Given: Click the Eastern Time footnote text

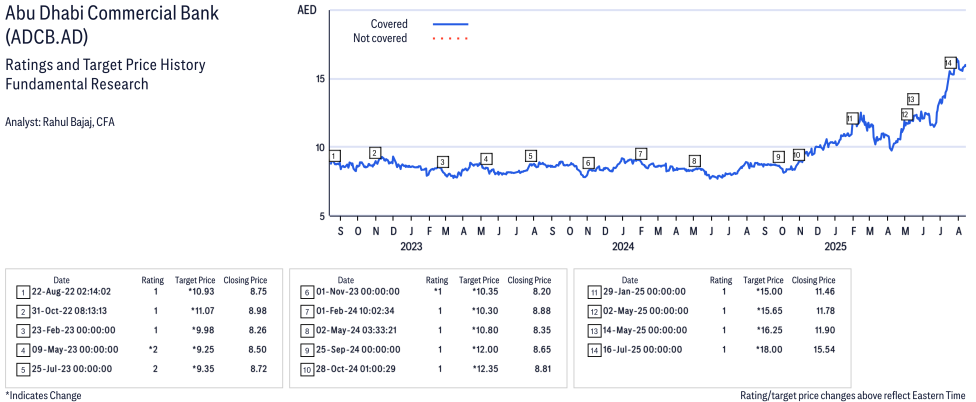Looking at the screenshot, I should 853,395.
